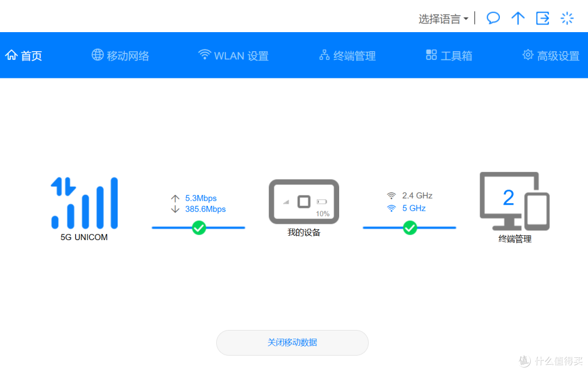Click the 终端管理 label under monitor icon
This screenshot has height=373, width=588.
pyautogui.click(x=514, y=239)
